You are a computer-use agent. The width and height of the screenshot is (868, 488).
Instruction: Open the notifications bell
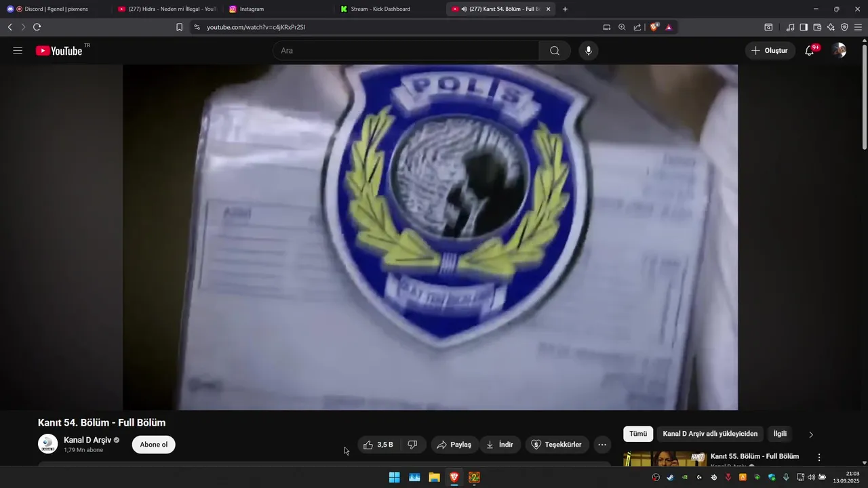[810, 51]
